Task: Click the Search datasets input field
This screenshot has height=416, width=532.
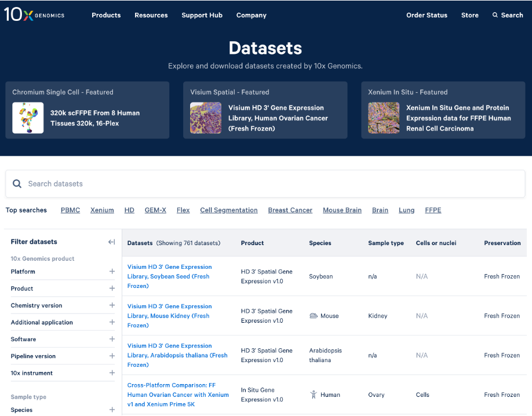Action: (x=272, y=184)
